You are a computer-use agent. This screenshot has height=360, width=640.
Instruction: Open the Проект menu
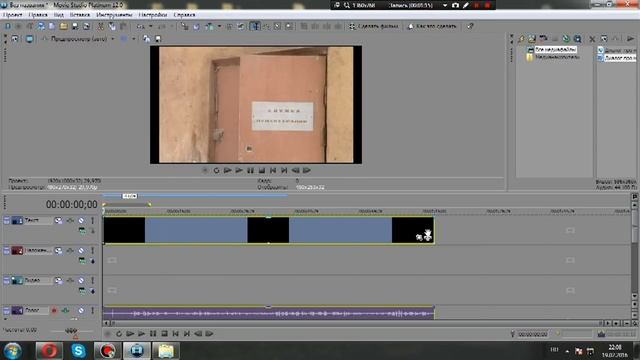coord(12,15)
